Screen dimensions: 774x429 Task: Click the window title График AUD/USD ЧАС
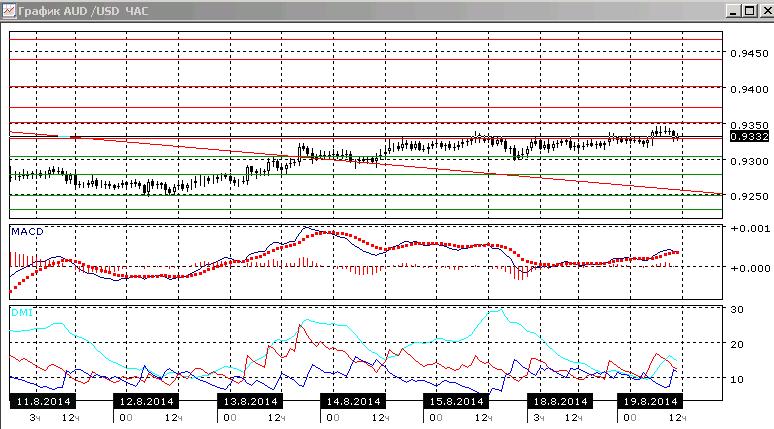coord(83,11)
